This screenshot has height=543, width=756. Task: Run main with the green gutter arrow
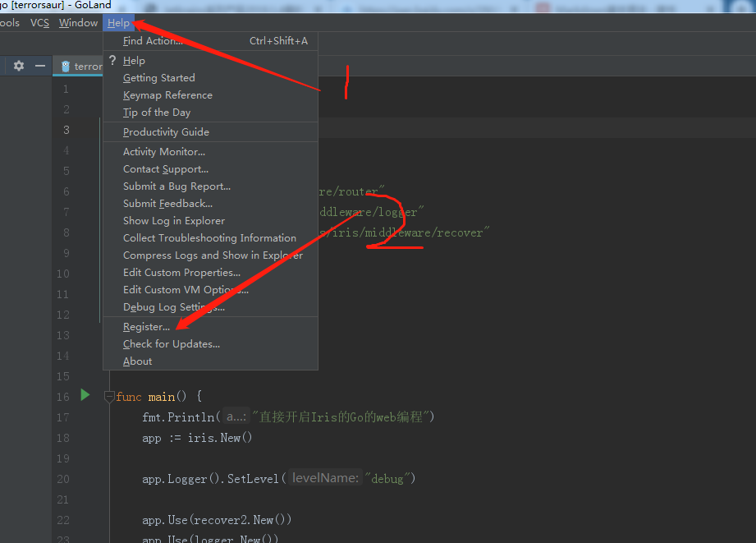85,395
